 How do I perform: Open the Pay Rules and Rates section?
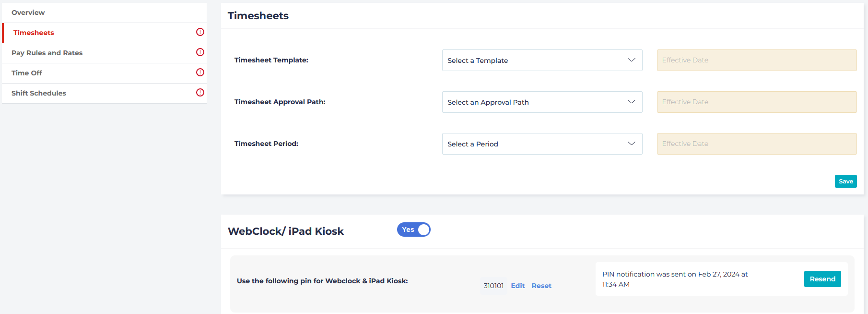click(x=47, y=53)
